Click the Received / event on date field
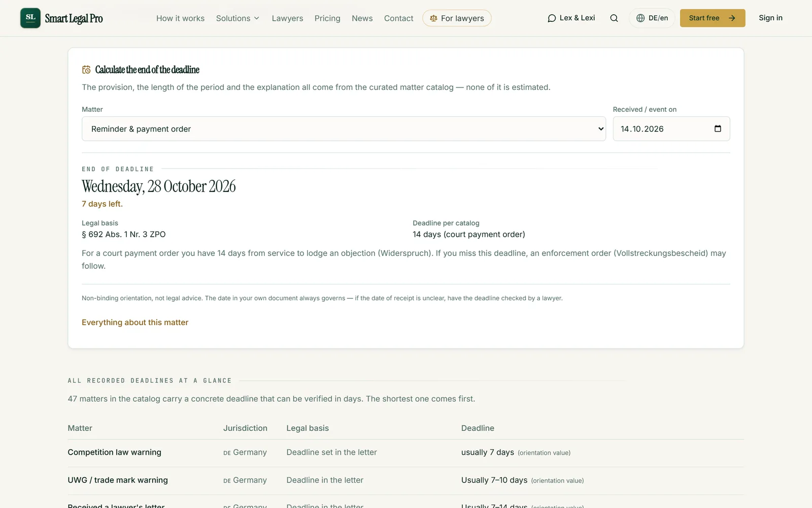 tap(671, 129)
